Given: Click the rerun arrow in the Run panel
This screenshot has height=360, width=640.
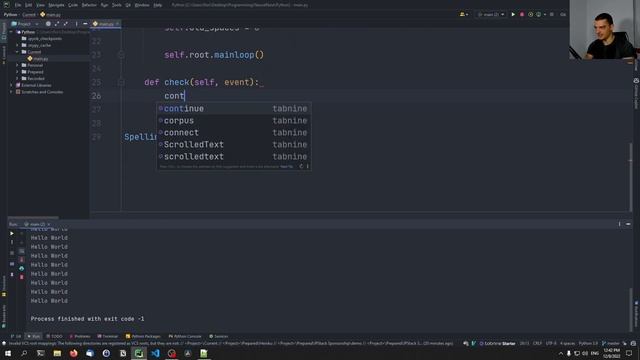Looking at the screenshot, I should (x=11, y=233).
